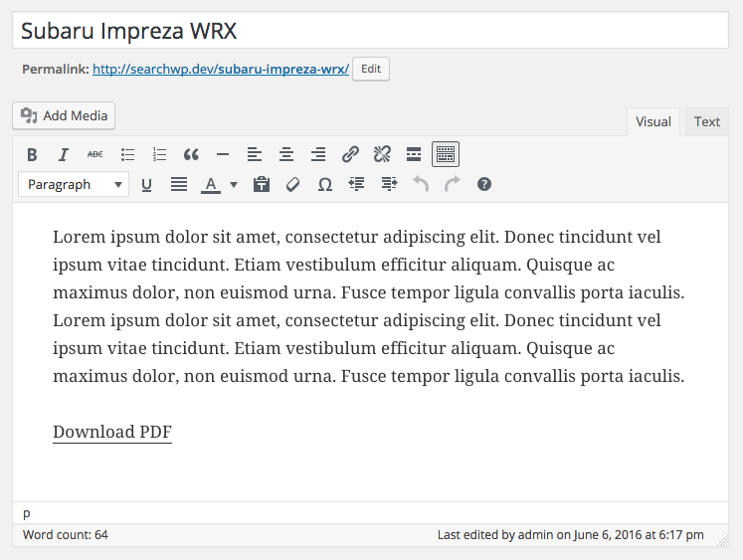Viewport: 743px width, 560px height.
Task: Align text center
Action: pos(286,154)
